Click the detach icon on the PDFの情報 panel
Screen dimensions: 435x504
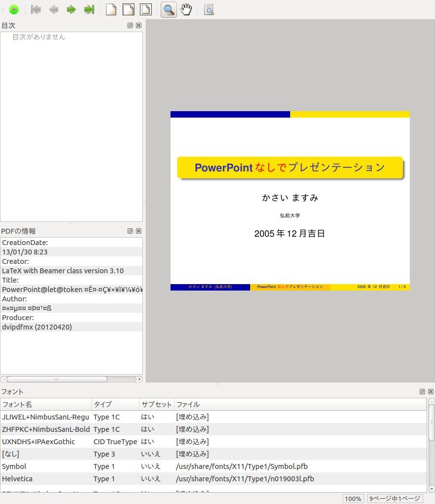[130, 231]
